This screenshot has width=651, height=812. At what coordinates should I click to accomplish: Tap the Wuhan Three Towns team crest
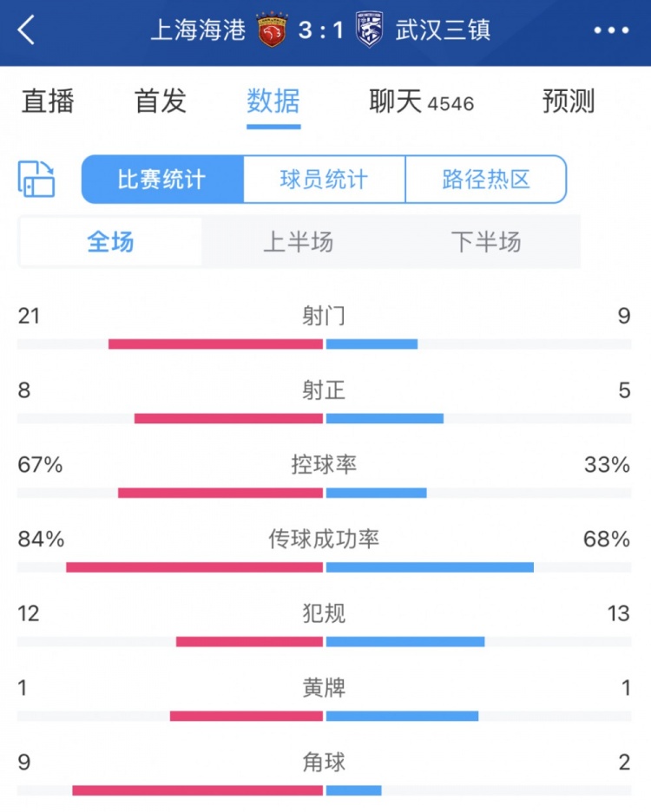coord(370,30)
